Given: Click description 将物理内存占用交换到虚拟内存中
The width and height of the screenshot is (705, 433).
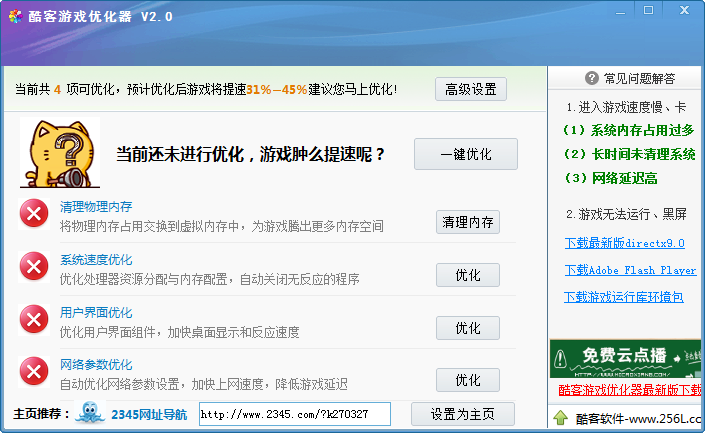Looking at the screenshot, I should 222,226.
